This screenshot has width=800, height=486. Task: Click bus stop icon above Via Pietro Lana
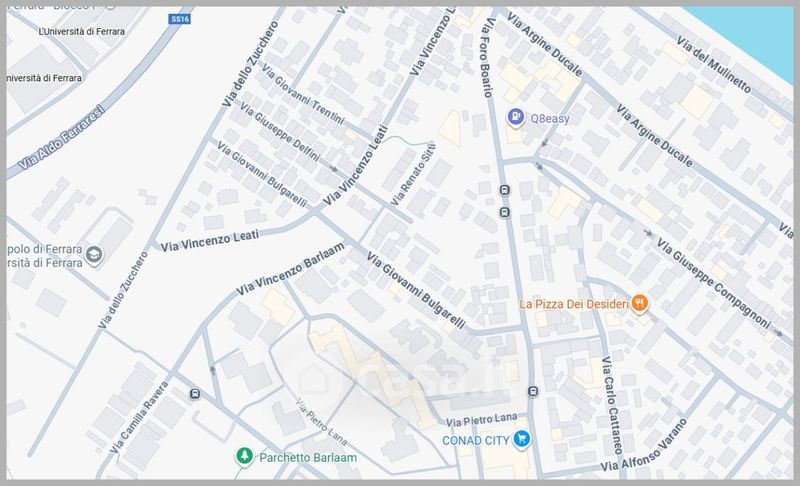pos(533,391)
